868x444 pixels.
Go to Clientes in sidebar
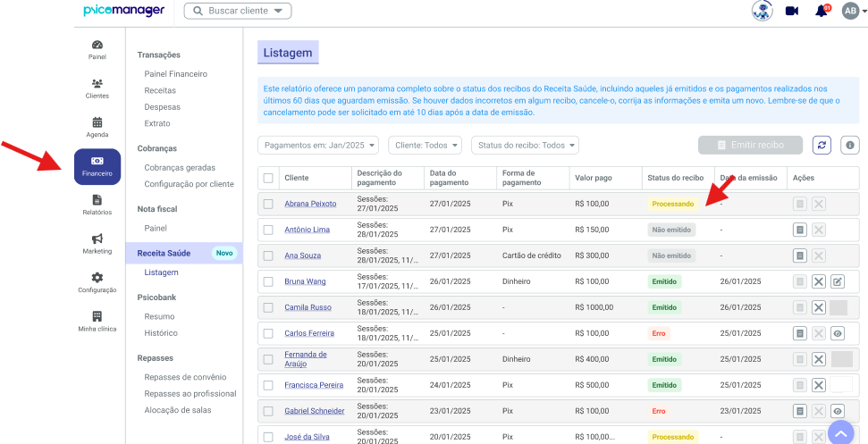[97, 88]
